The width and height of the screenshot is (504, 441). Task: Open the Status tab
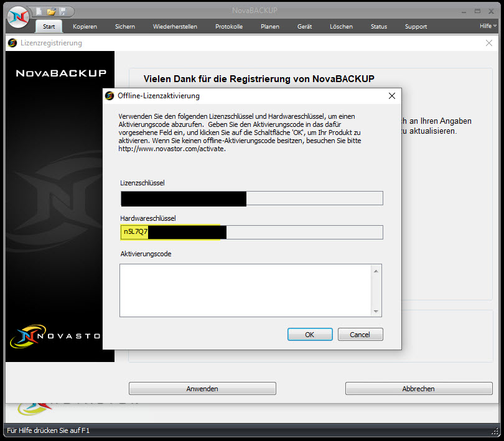[379, 26]
